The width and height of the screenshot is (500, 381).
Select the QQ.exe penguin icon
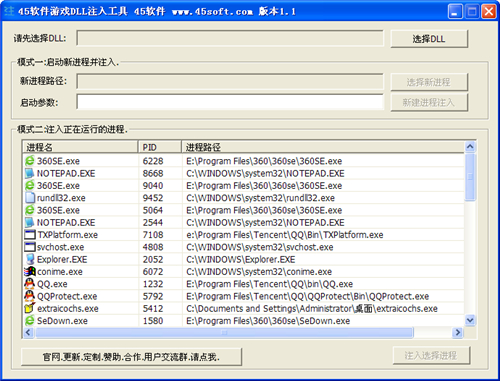29,284
